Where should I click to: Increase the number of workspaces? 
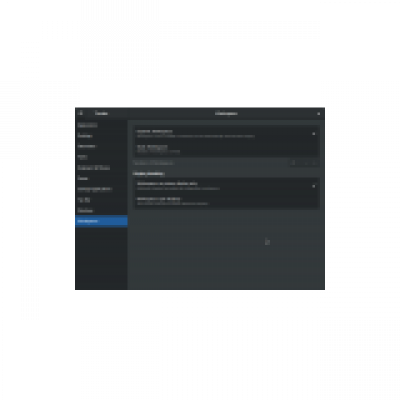[x=314, y=163]
